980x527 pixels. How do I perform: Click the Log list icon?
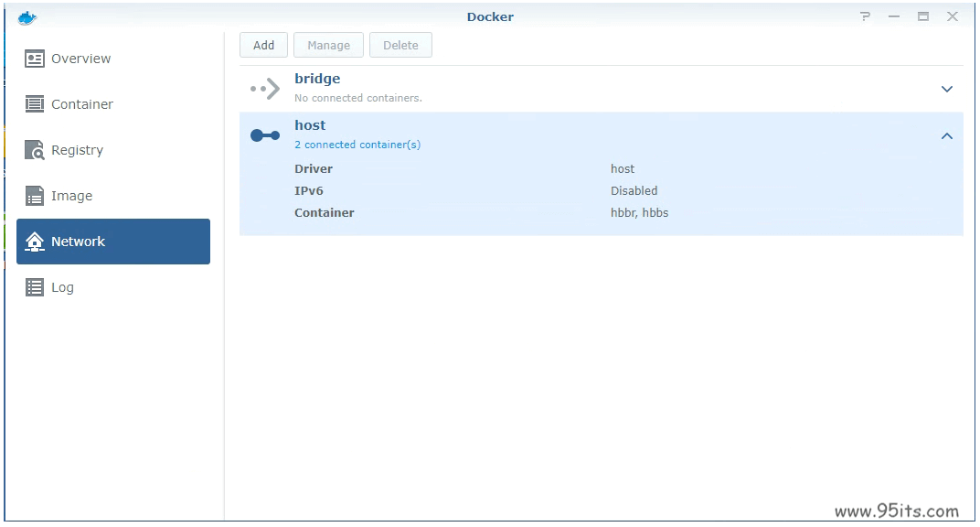(35, 287)
